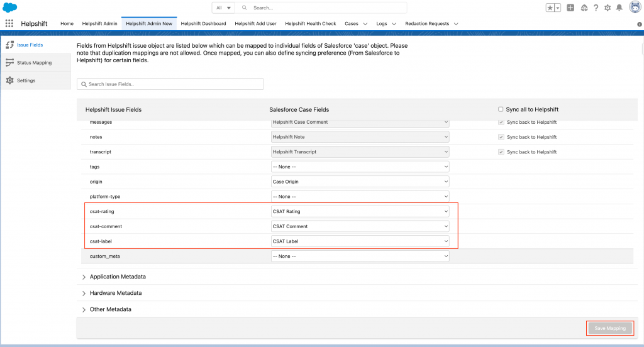The image size is (644, 347).
Task: Click the Save Mapping button
Action: (x=610, y=328)
